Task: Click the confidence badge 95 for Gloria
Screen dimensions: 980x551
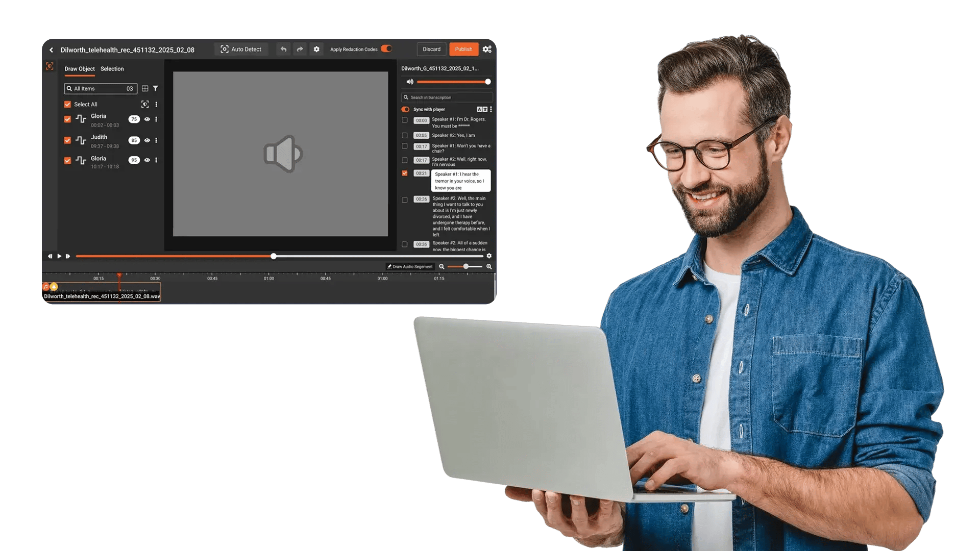Action: (134, 160)
